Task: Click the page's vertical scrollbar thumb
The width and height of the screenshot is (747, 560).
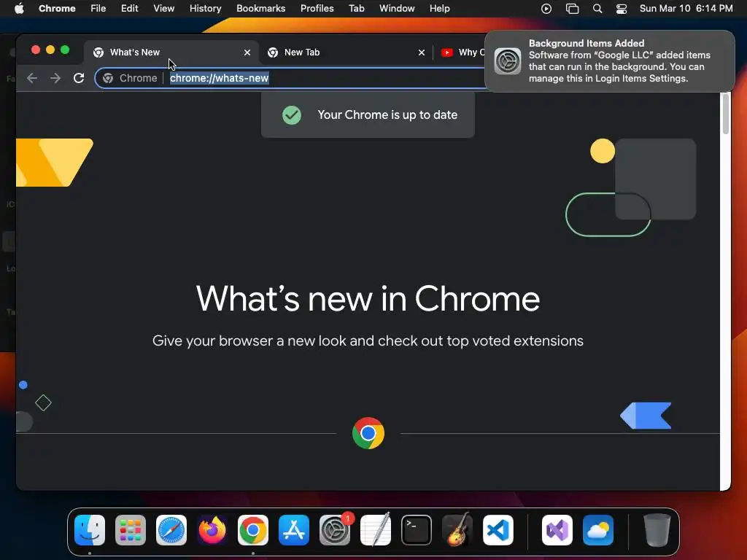Action: 725,114
